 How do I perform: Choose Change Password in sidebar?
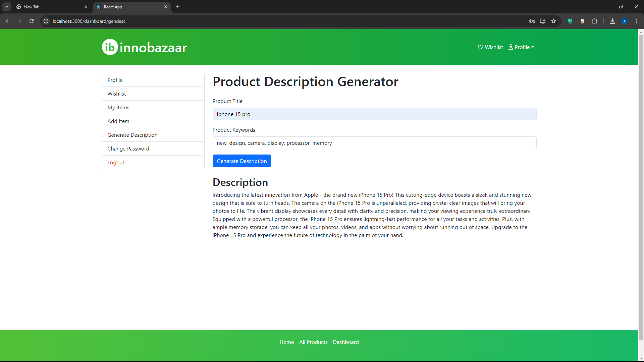click(x=153, y=148)
